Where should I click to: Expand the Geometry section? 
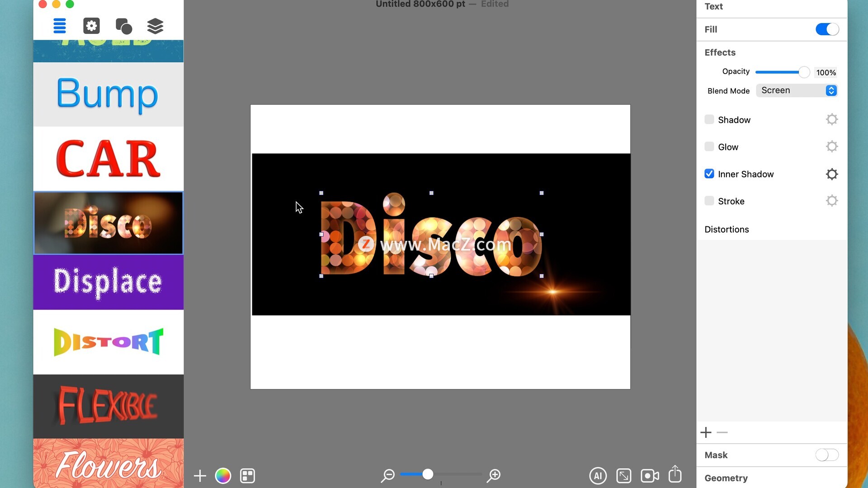click(726, 478)
